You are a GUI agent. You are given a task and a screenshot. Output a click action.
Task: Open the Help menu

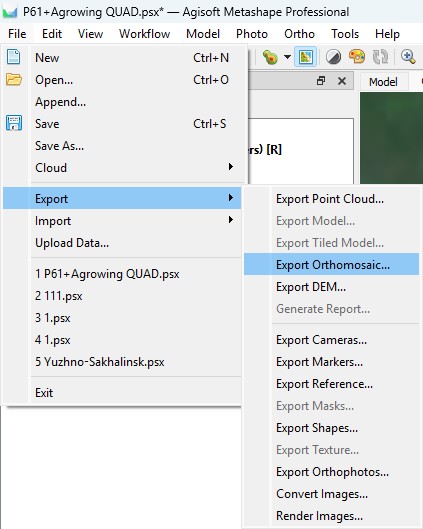(387, 34)
